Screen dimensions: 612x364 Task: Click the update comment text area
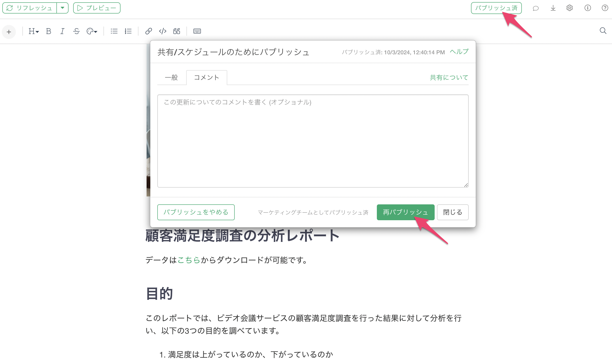pos(313,141)
